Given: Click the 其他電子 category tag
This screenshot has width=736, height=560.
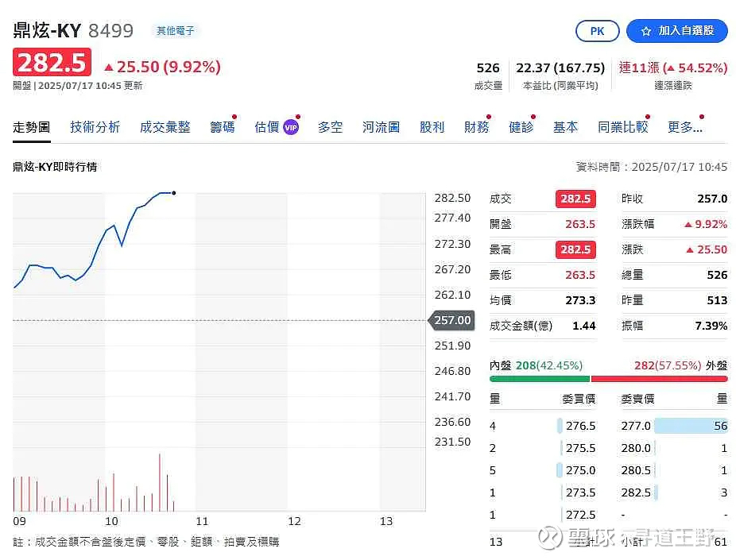Looking at the screenshot, I should (x=175, y=31).
